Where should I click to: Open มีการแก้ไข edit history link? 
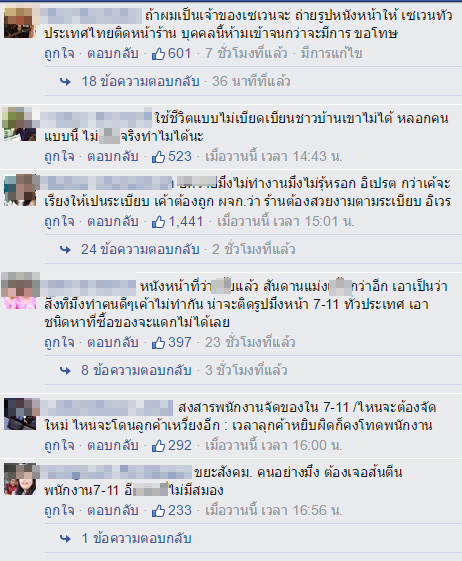click(x=331, y=54)
